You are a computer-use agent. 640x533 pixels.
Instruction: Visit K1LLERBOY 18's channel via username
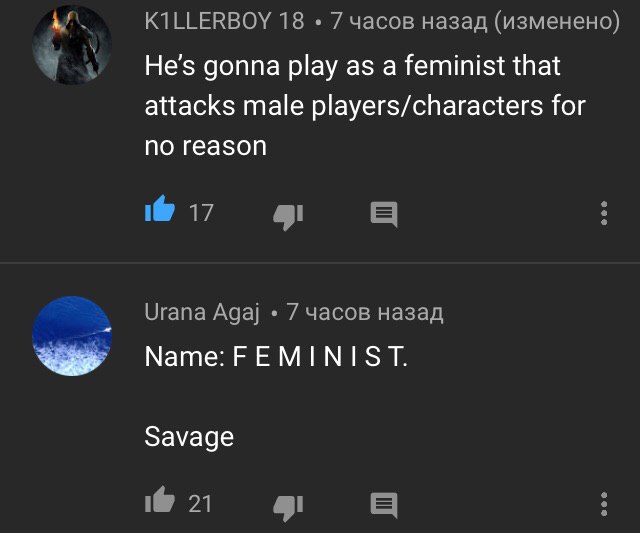(x=224, y=21)
